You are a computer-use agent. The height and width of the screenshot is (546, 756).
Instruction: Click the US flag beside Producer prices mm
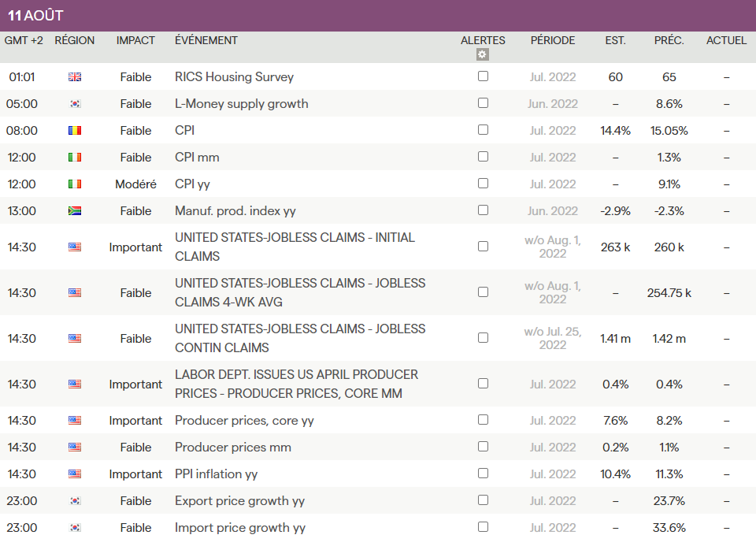click(x=75, y=448)
